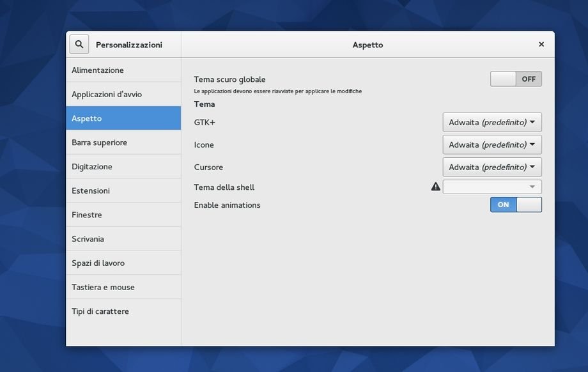The width and height of the screenshot is (588, 372).
Task: Open the Applicazioni d'avvio section
Action: 123,95
